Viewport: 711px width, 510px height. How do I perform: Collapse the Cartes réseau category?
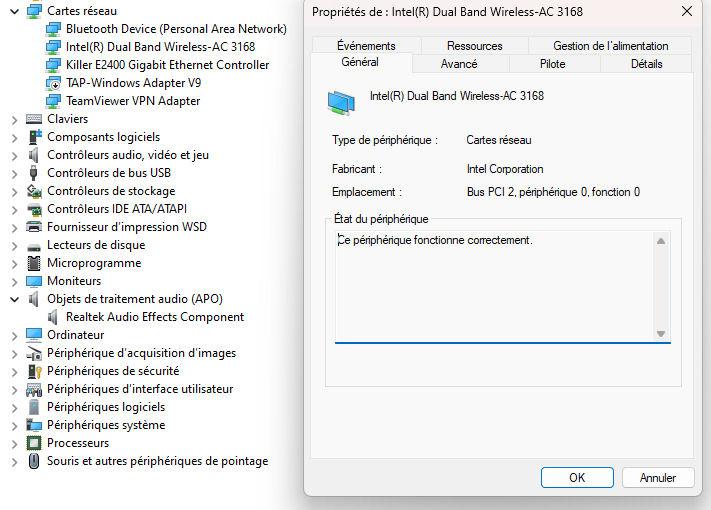14,11
